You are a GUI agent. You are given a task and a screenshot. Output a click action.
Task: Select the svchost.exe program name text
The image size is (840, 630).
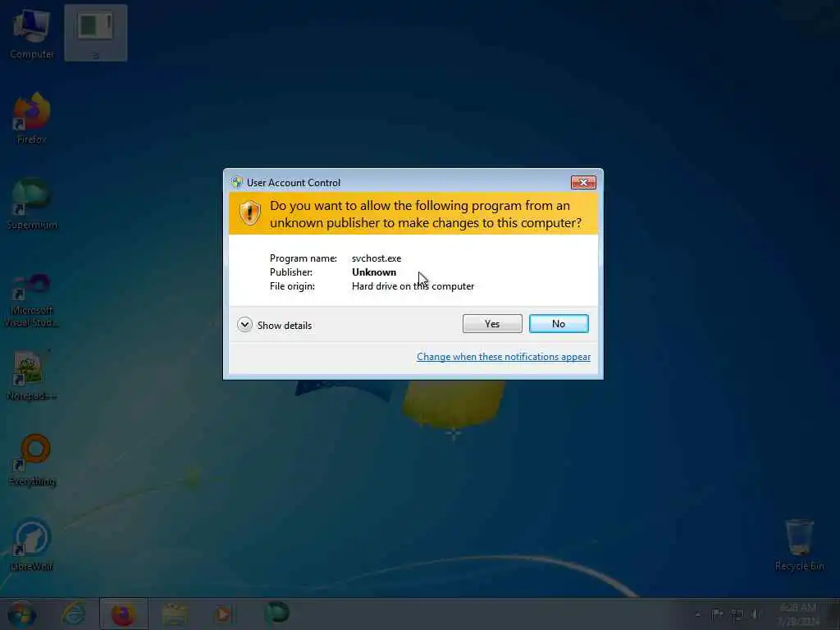point(377,258)
